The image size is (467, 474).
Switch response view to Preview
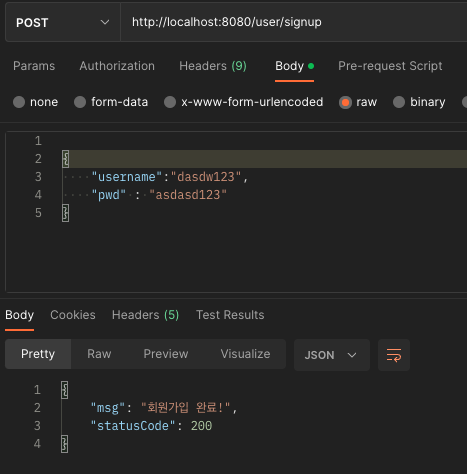pos(166,354)
